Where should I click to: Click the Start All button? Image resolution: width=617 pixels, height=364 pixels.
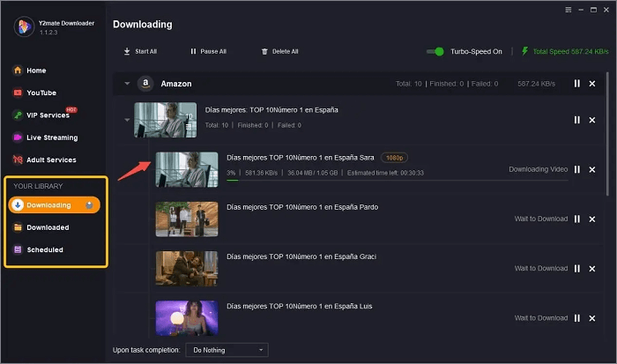[141, 52]
